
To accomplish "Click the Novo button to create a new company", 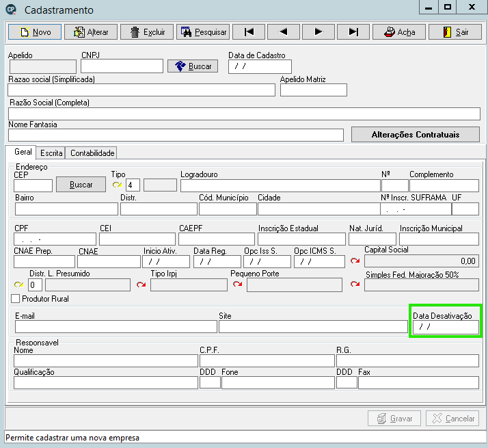I will [x=35, y=32].
